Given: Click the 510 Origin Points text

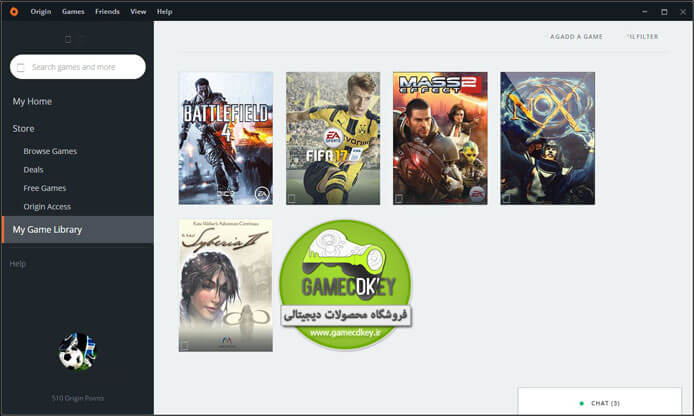Looking at the screenshot, I should [77, 398].
